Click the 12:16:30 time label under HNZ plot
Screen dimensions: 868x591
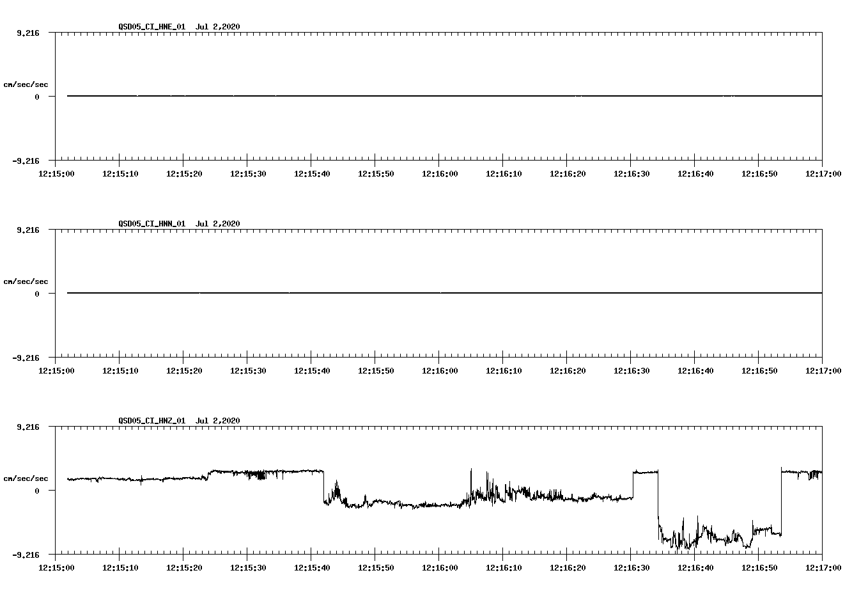[x=632, y=567]
